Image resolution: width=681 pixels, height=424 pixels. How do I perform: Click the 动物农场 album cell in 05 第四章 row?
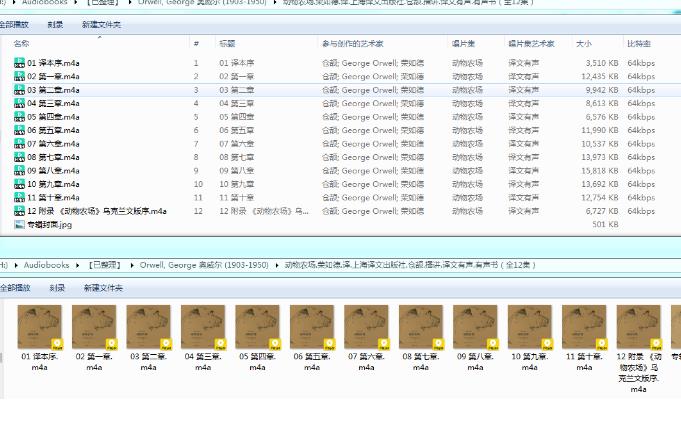coord(467,117)
